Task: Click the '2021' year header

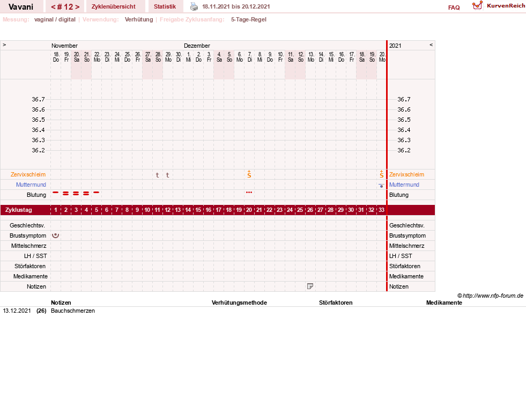Action: point(395,46)
